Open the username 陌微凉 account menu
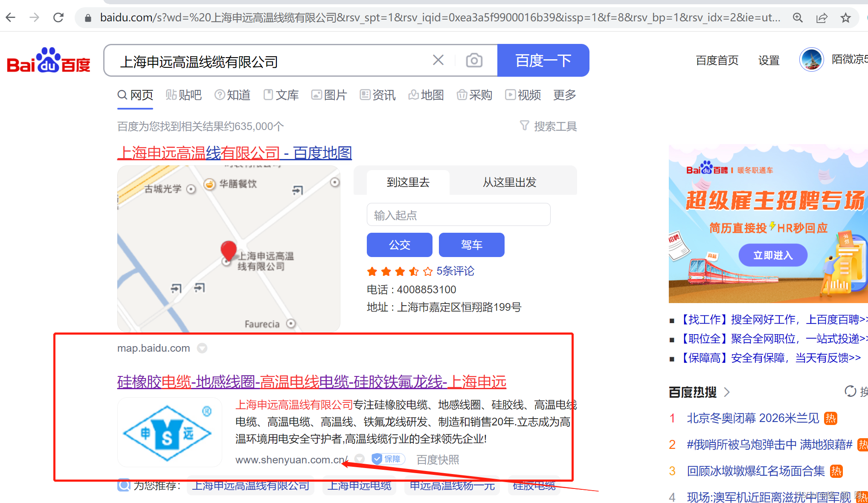This screenshot has height=503, width=868. [849, 59]
